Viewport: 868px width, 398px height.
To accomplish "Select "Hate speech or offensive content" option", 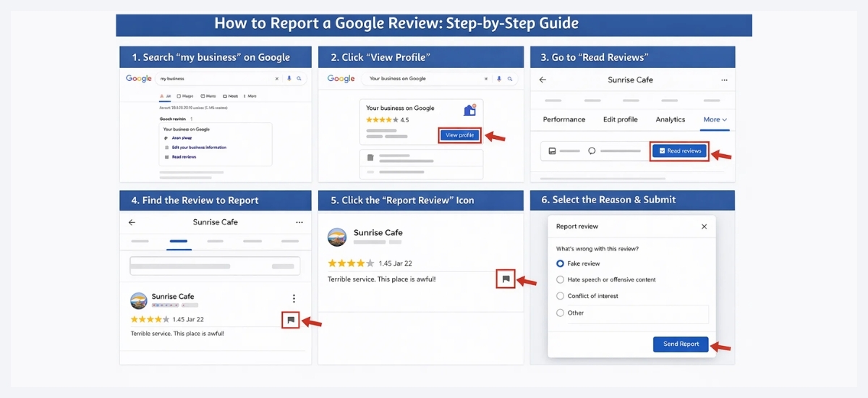I will click(560, 279).
